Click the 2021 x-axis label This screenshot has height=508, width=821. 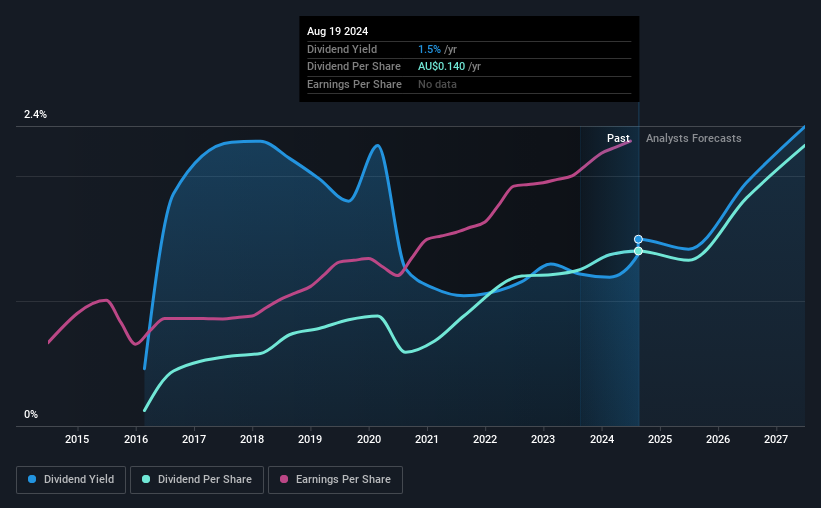coord(427,439)
